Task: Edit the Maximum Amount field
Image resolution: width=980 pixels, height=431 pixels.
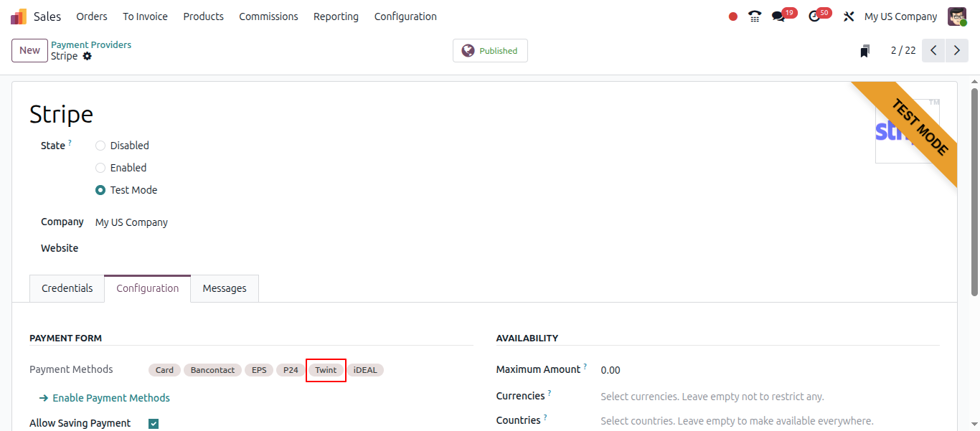Action: (770, 370)
